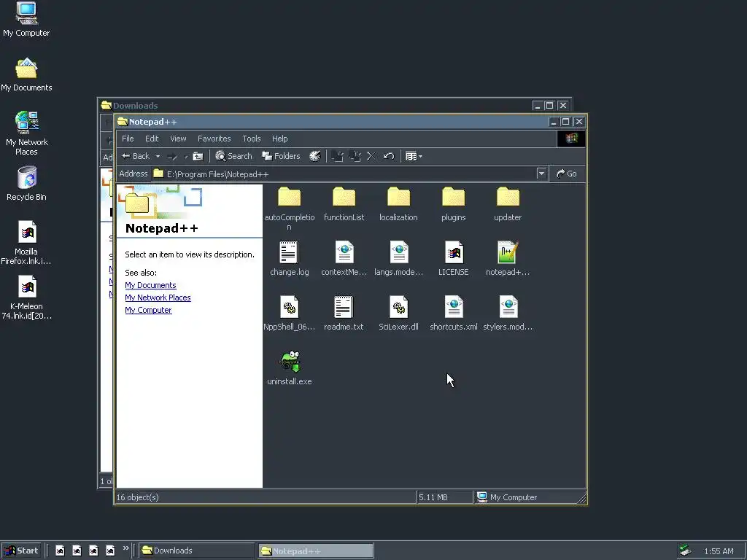
Task: Select the My Computer desktop icon
Action: click(26, 19)
